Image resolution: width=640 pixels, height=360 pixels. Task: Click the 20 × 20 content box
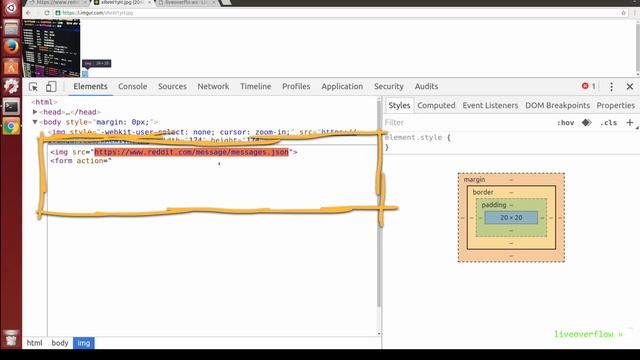tap(511, 218)
